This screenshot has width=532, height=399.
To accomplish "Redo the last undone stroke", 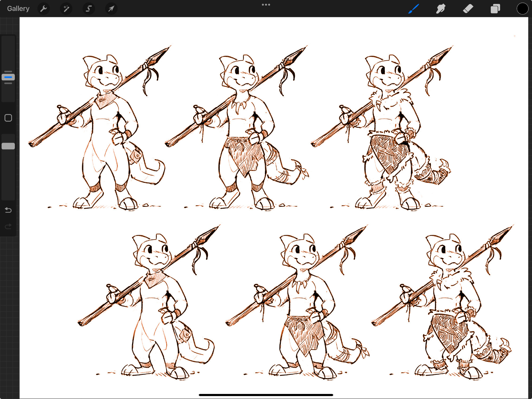I will coord(8,226).
